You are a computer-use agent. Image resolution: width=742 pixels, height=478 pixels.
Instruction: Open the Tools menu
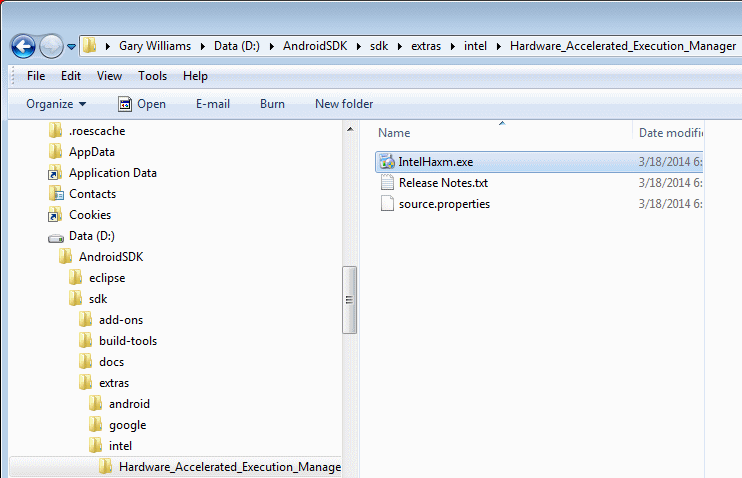point(152,76)
